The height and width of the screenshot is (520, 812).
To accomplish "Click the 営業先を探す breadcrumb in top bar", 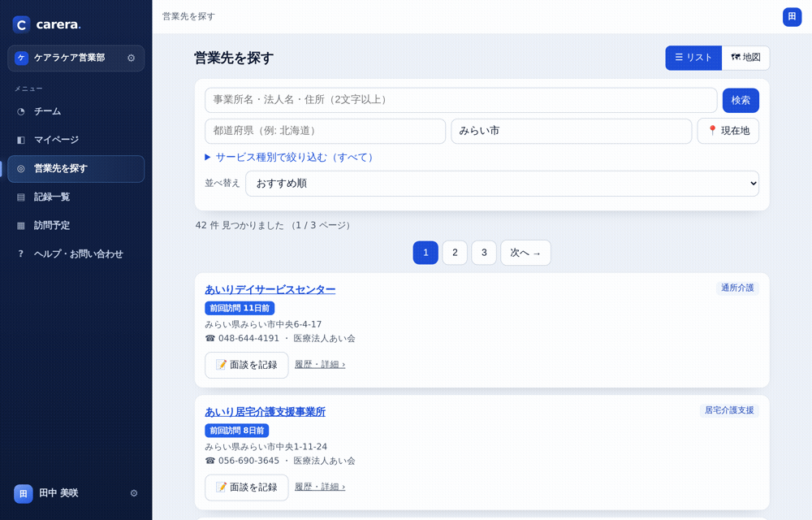I will point(188,16).
